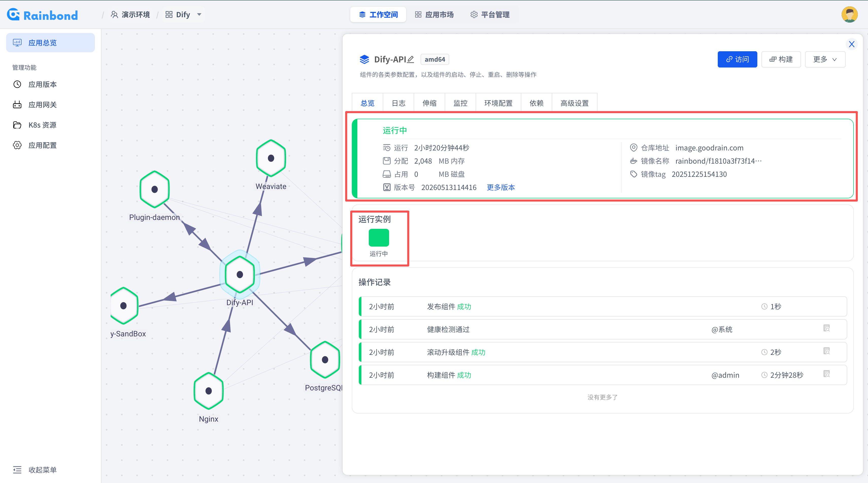Viewport: 868px width, 483px height.
Task: Open log icon for 滚动升级组件 record
Action: (x=826, y=351)
